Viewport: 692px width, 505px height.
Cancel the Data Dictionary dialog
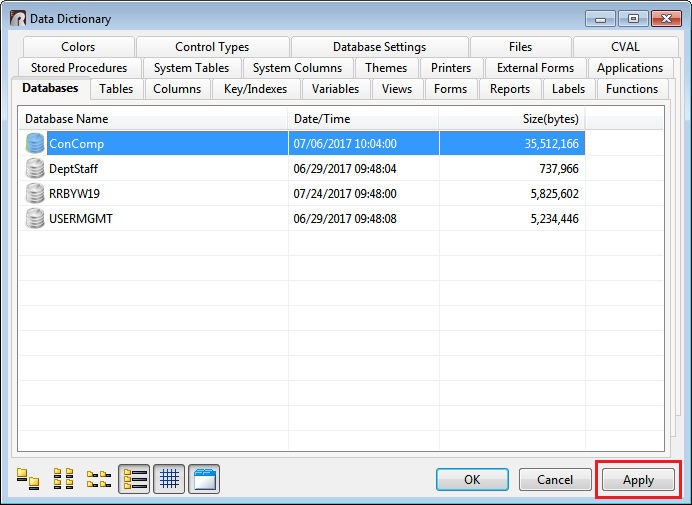click(x=555, y=480)
